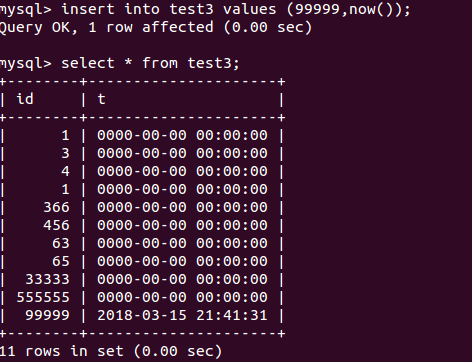Click the zero timestamp in the 366 row
Image resolution: width=472 pixels, height=362 pixels.
point(182,207)
